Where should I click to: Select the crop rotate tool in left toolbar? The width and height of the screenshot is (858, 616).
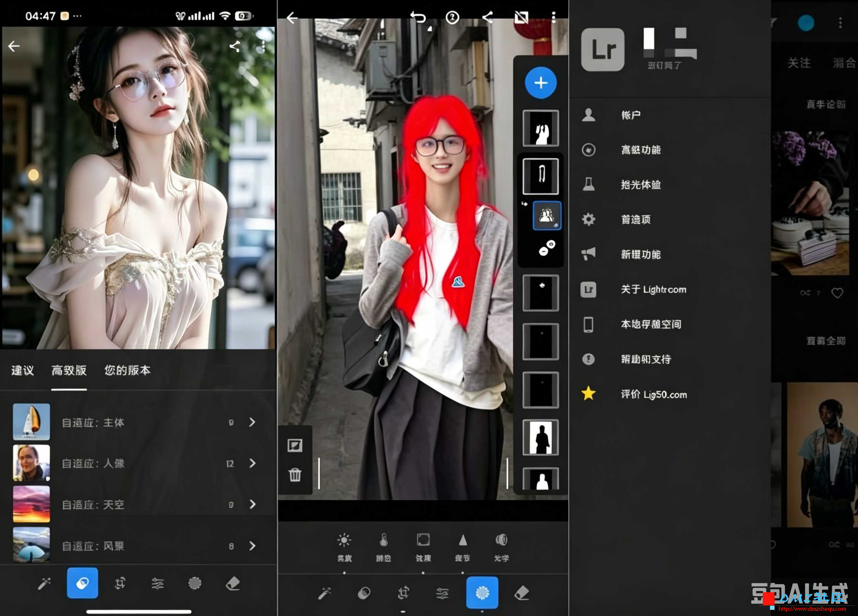(x=120, y=583)
